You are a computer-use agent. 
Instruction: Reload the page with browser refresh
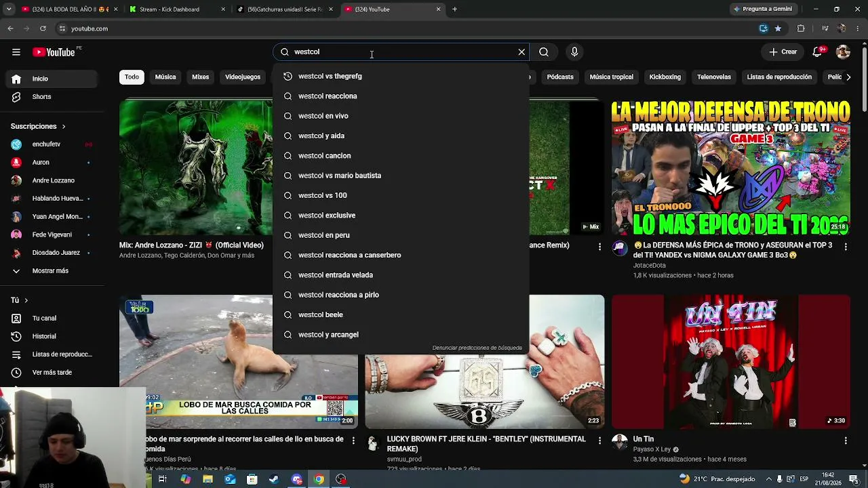pyautogui.click(x=43, y=28)
